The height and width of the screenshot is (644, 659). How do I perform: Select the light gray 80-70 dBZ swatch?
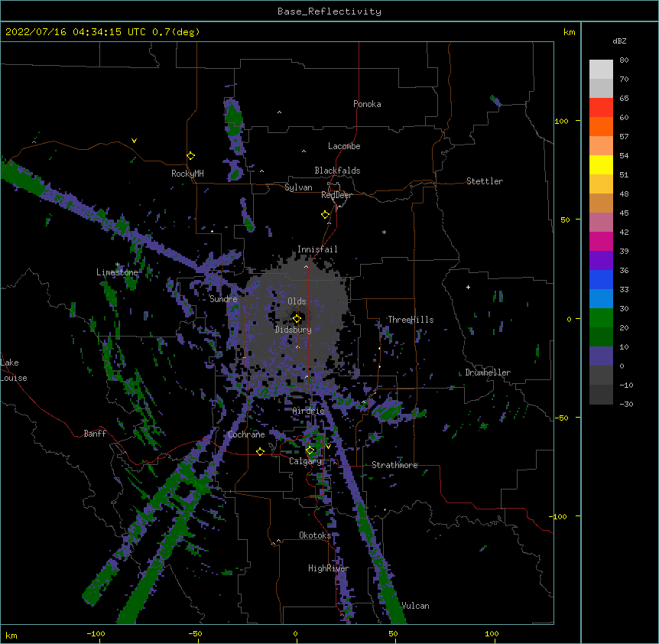(601, 69)
